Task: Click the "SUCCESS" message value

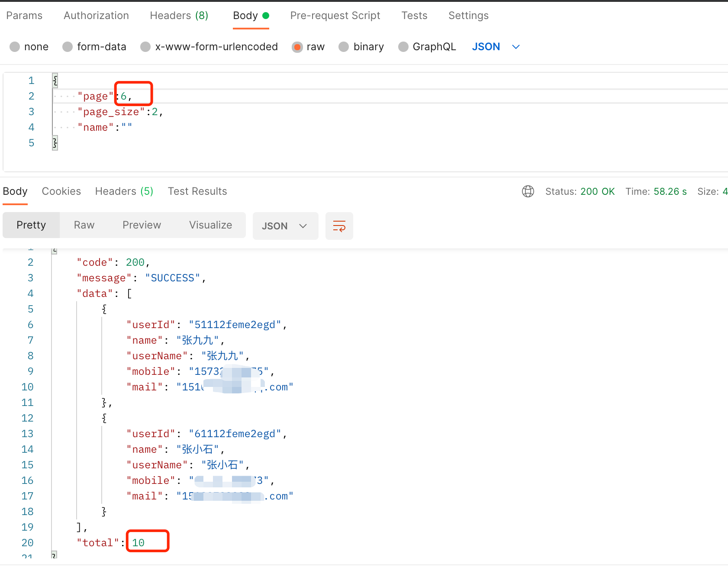Action: [x=172, y=278]
